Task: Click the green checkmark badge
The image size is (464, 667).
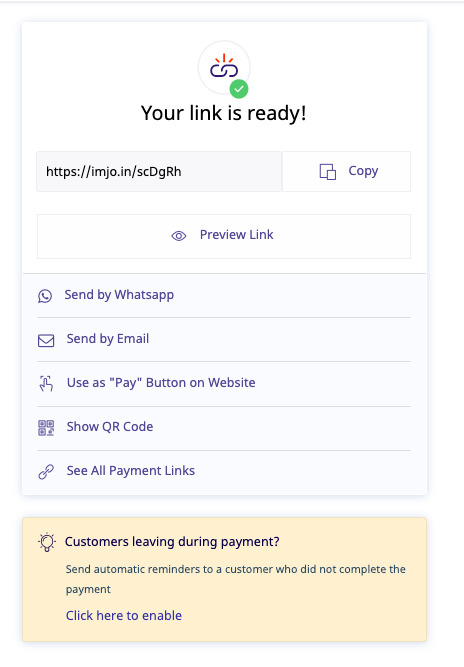Action: pos(239,89)
